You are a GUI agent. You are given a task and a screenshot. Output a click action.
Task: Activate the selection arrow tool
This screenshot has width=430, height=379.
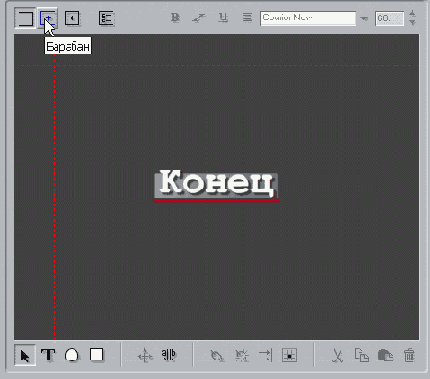[x=25, y=355]
